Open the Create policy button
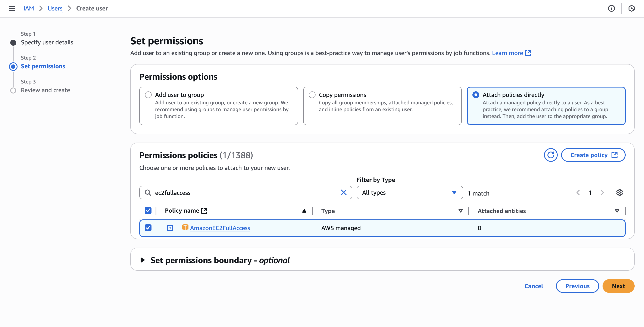The height and width of the screenshot is (327, 644). [593, 155]
